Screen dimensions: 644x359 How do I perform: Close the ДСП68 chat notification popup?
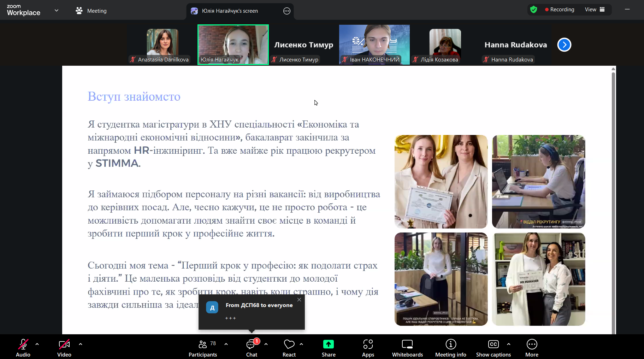299,300
